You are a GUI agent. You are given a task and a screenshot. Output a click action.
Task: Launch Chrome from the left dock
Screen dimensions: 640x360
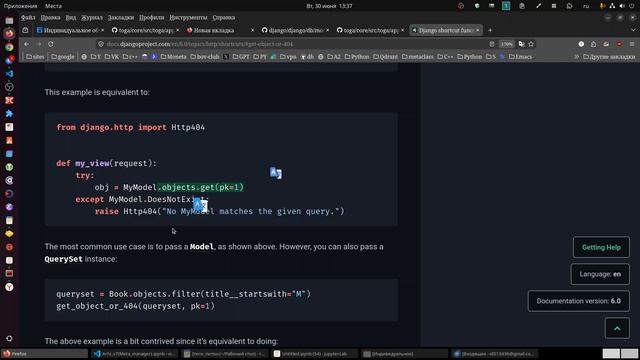9,47
